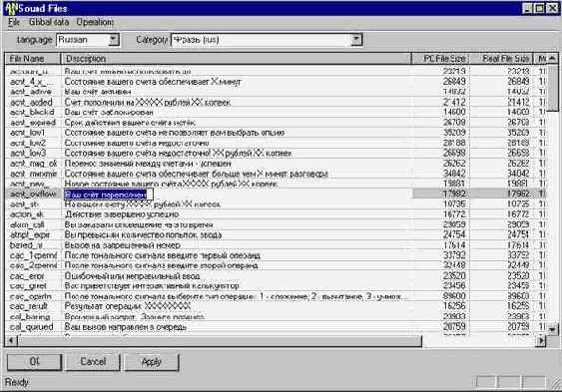
Task: Select the acnt_added file name
Action: [x=31, y=103]
